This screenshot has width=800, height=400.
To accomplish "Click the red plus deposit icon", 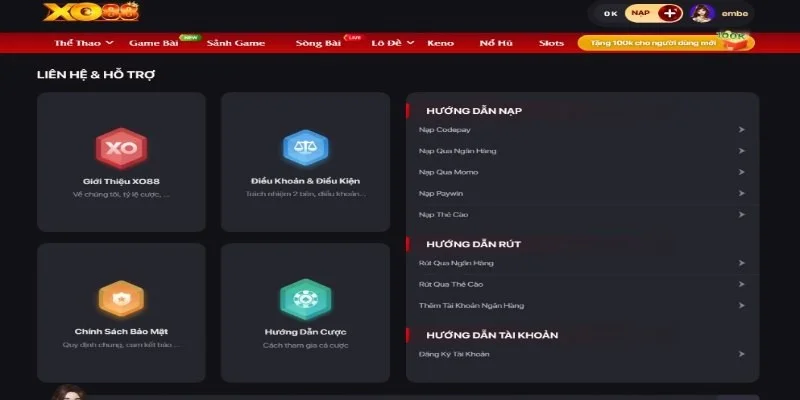I will tap(670, 13).
